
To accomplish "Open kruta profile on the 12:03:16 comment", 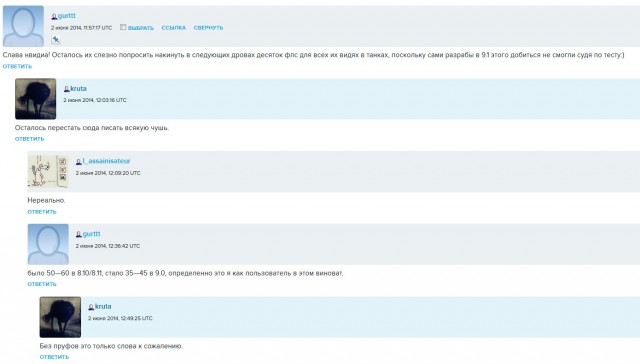I will tap(78, 89).
